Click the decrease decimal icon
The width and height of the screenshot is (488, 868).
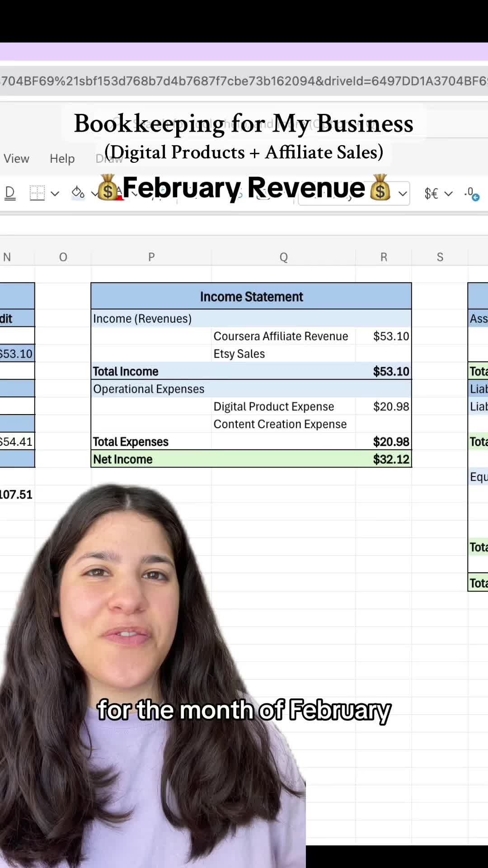(472, 193)
